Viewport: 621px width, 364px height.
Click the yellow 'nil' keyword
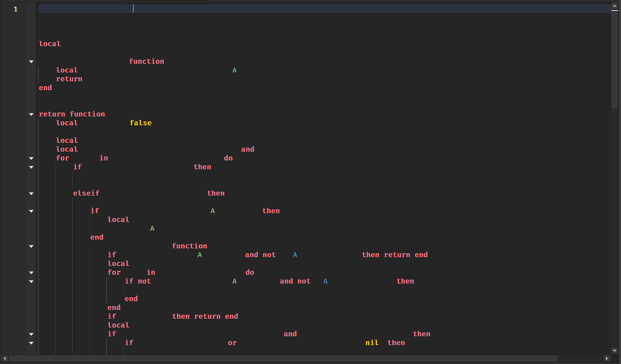pos(372,343)
